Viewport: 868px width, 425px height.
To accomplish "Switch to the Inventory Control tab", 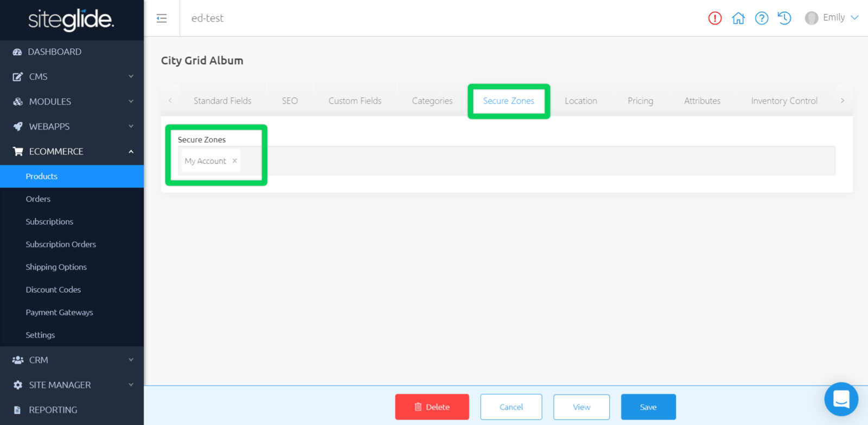I will [x=784, y=101].
